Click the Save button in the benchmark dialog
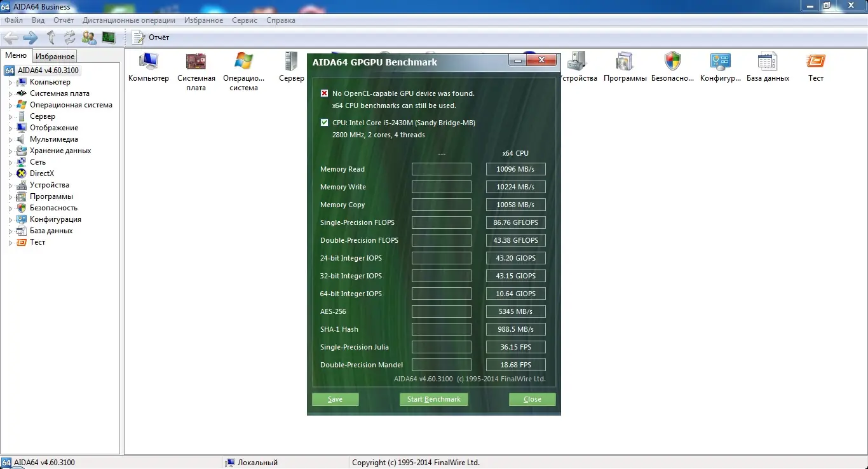This screenshot has width=868, height=469. [x=335, y=399]
